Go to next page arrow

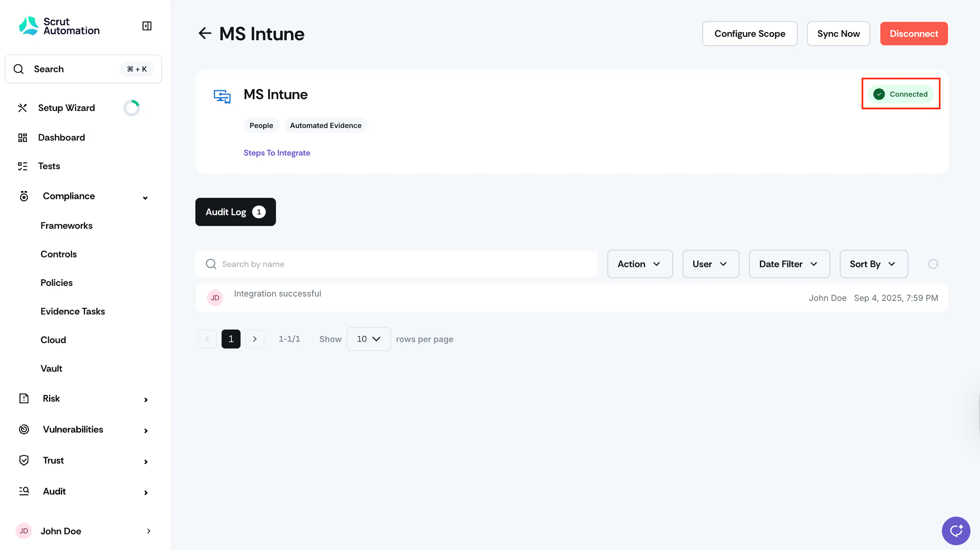(x=255, y=339)
